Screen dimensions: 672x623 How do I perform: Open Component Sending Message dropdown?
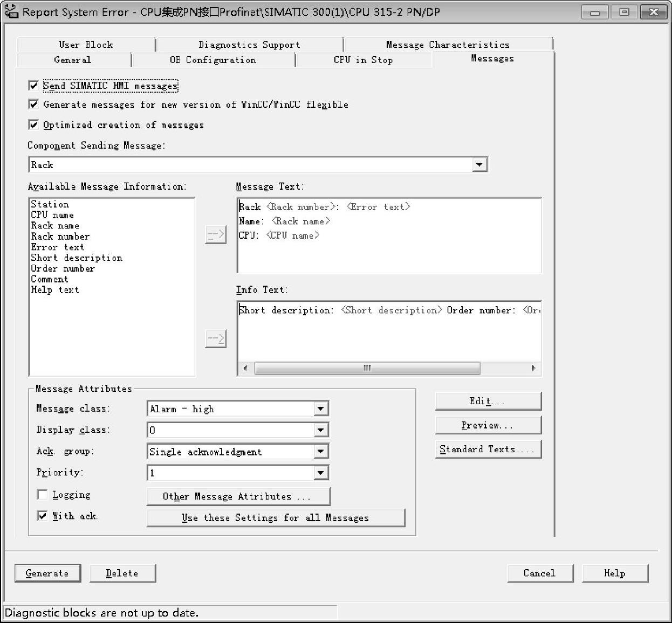coord(479,165)
